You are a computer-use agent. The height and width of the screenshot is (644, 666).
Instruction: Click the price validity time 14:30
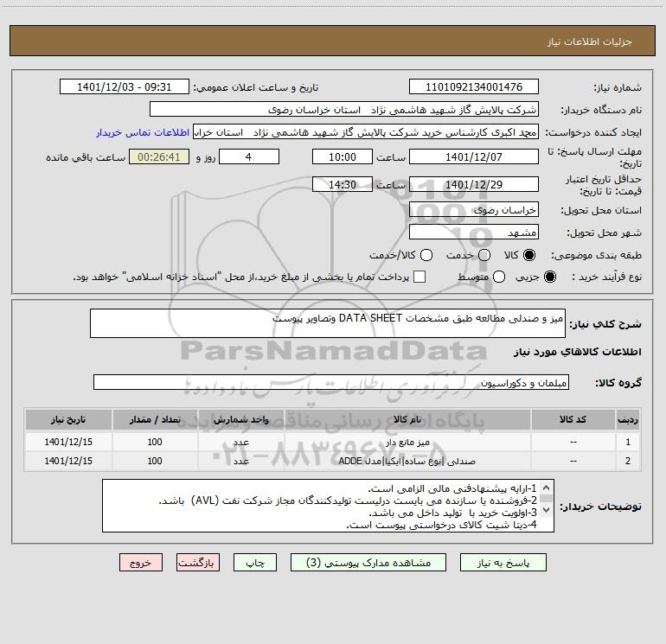coord(343,184)
